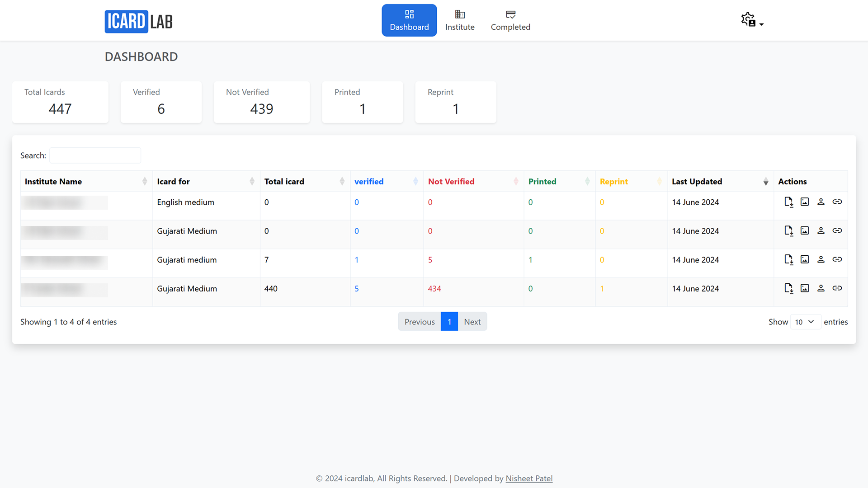Open image icon in the 7-icard row
868x488 pixels.
point(805,259)
